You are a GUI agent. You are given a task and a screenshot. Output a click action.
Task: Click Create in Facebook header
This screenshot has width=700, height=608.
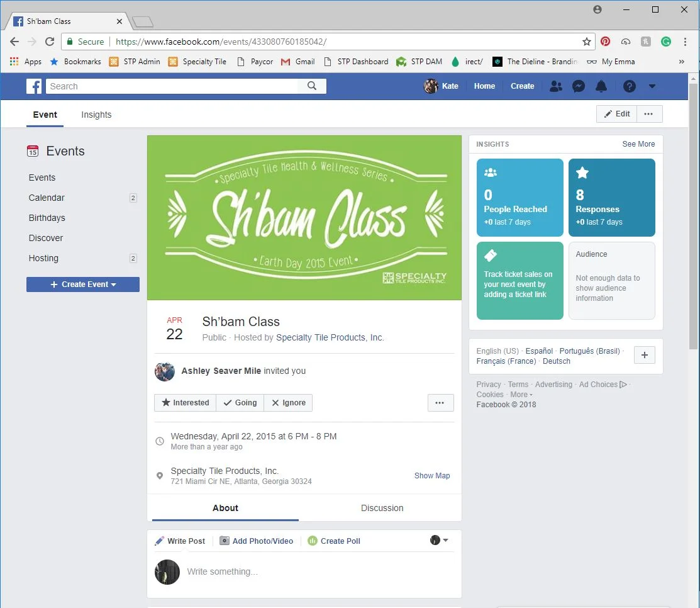tap(522, 86)
